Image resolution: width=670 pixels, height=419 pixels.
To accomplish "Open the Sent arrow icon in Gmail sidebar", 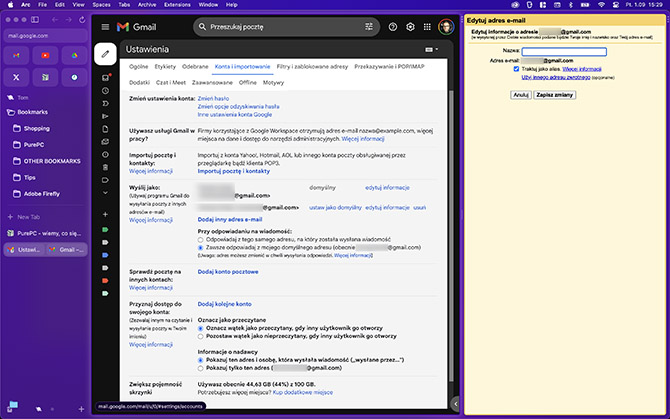I will coord(105,116).
